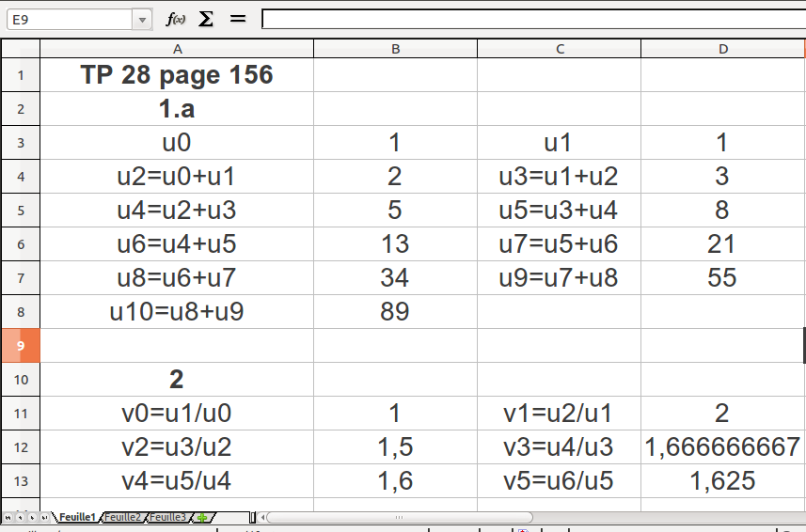
Task: Select cell with 1,666666667 value
Action: pyautogui.click(x=722, y=447)
